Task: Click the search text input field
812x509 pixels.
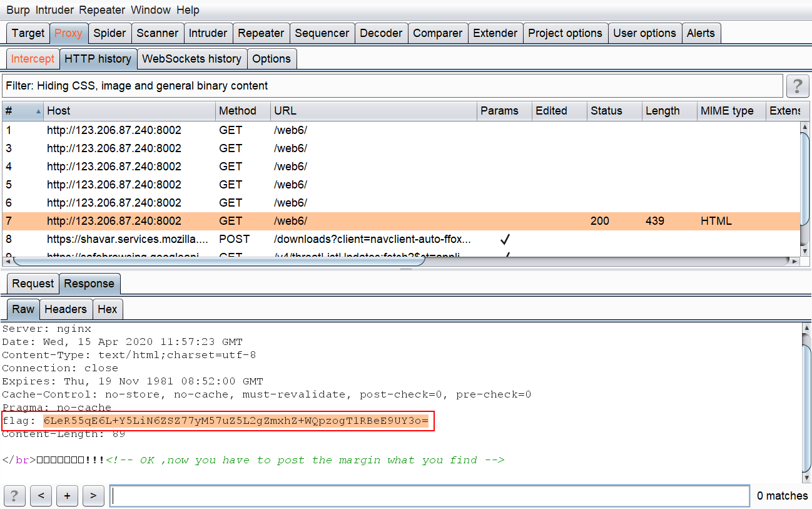Action: point(430,496)
